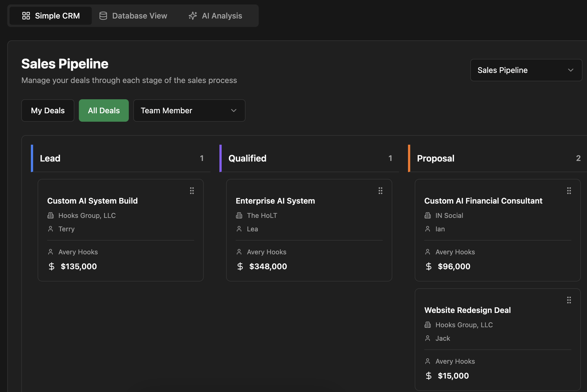Click drag handle on Website Redesign Deal card
Screen dimensions: 587x392
(x=569, y=300)
